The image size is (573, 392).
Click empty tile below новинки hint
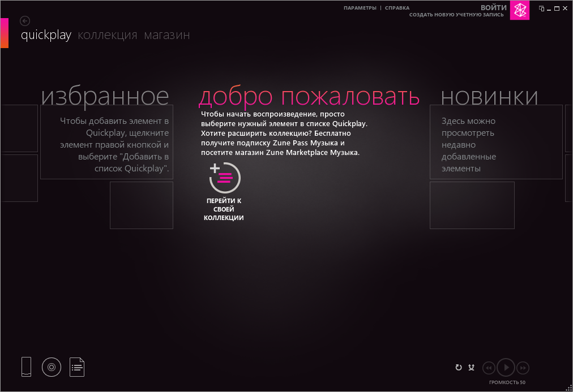pos(472,205)
